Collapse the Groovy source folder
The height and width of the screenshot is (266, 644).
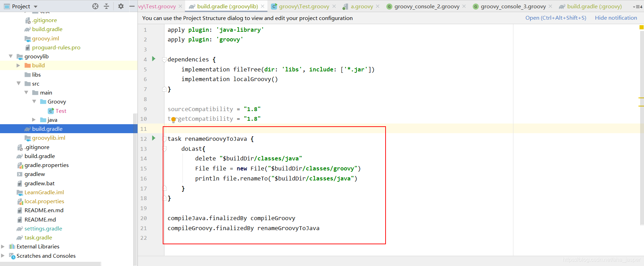click(x=34, y=101)
